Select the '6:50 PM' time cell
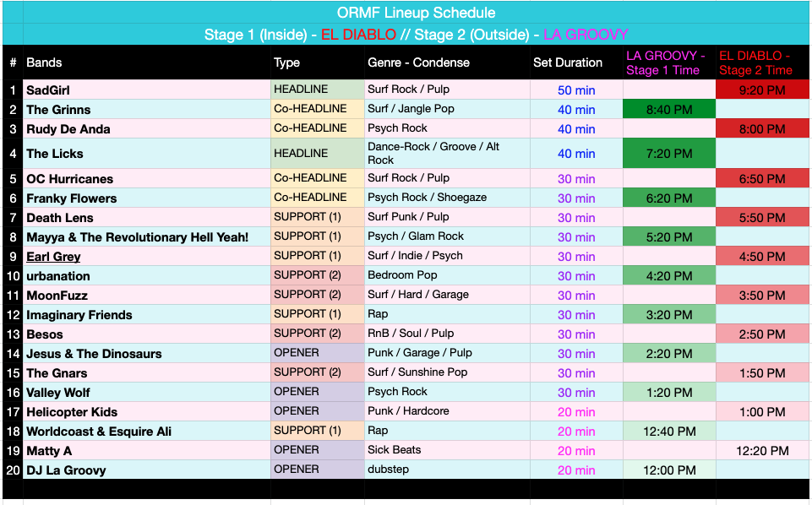Screen dimensions: 812x505 pyautogui.click(x=762, y=178)
